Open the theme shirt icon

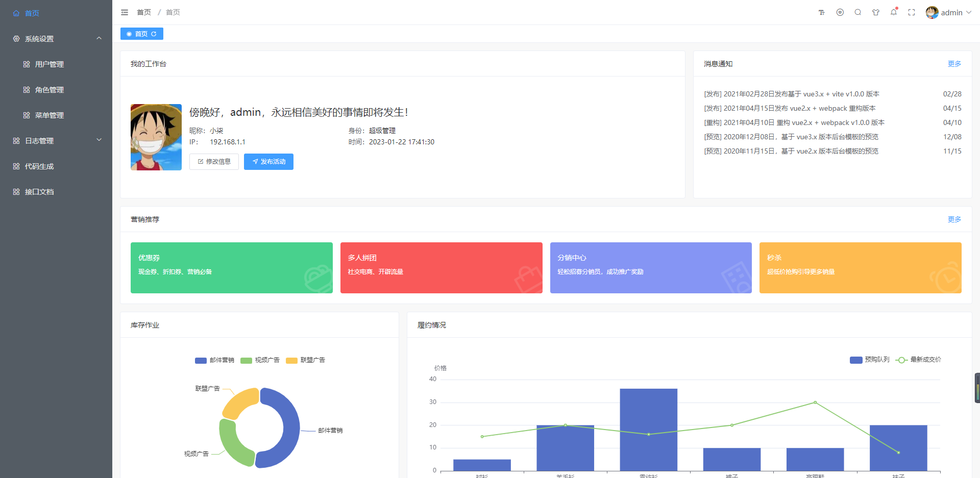[x=876, y=12]
